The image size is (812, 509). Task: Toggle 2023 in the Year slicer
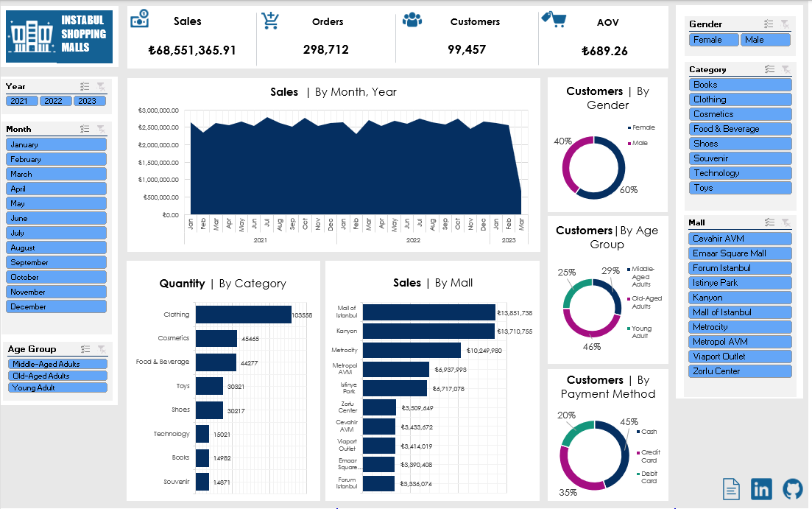[x=90, y=101]
